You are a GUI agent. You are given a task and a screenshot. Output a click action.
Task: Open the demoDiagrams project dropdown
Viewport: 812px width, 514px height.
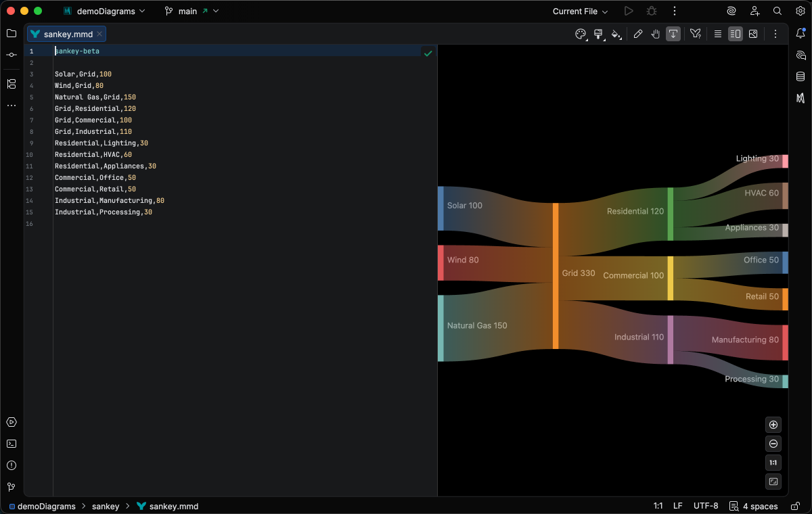click(104, 11)
